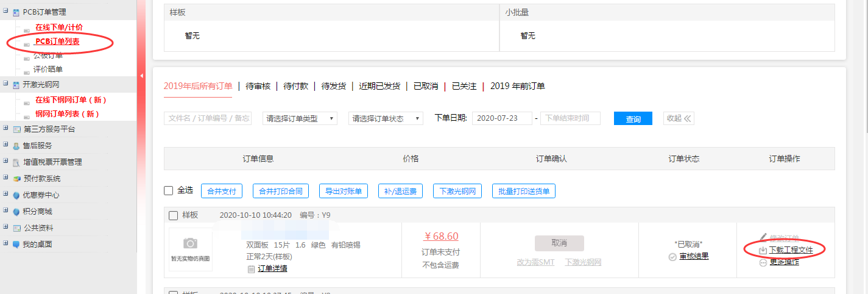Click the 预付款系统 wallet icon in sidebar

point(16,179)
